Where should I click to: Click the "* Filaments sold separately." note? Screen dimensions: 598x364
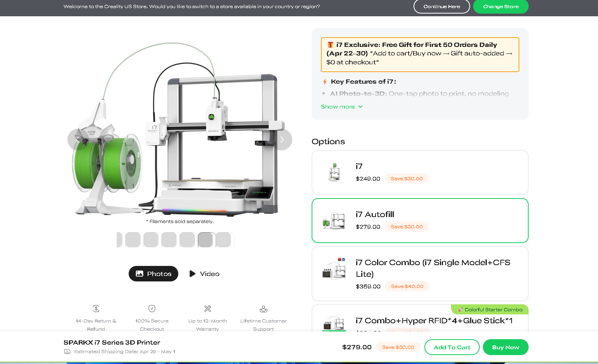[x=180, y=221]
